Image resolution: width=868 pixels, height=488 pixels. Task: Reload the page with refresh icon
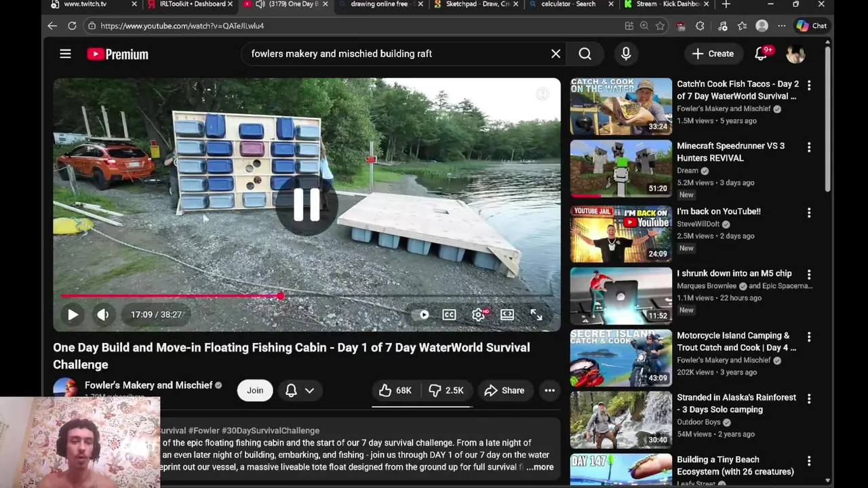72,26
